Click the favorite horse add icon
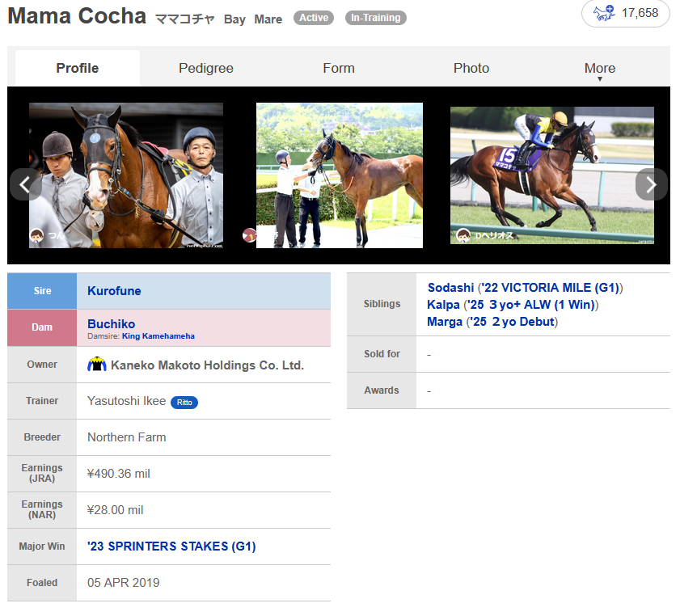The image size is (680, 616). click(604, 13)
